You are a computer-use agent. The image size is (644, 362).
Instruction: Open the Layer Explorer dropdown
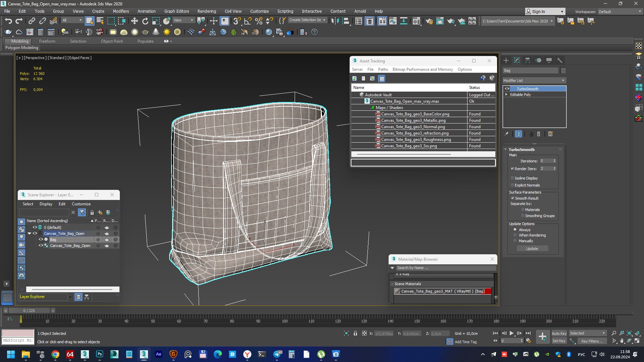click(70, 297)
